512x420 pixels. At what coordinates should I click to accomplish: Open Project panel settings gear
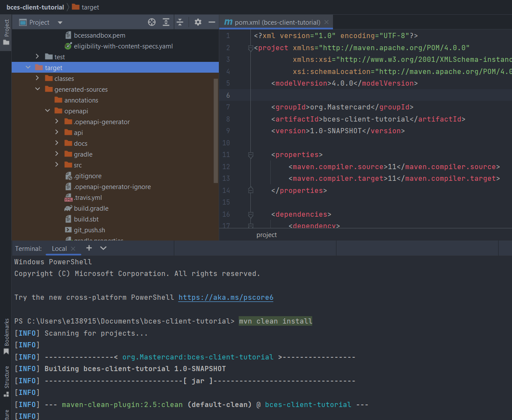(198, 22)
